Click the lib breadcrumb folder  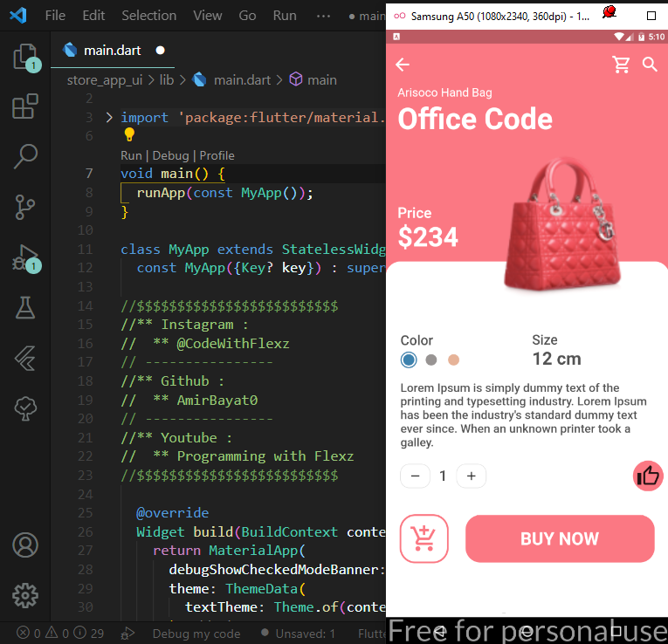tap(167, 80)
